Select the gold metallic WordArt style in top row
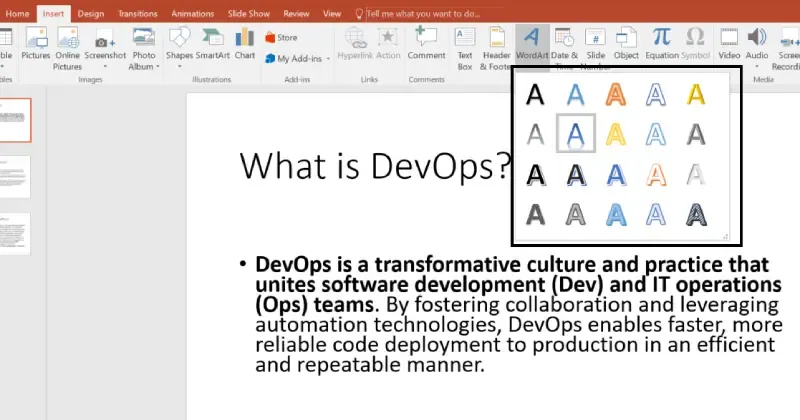Viewport: 800px width, 420px height. pyautogui.click(x=696, y=95)
